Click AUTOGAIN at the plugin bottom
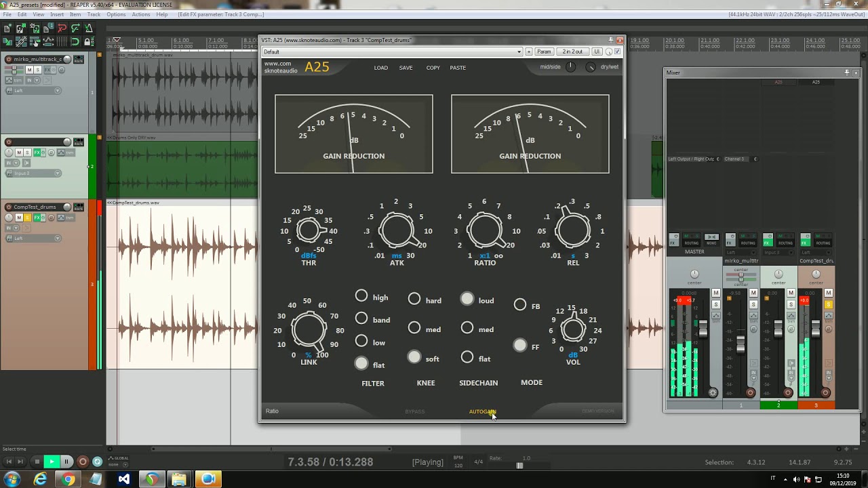The height and width of the screenshot is (488, 868). (482, 411)
